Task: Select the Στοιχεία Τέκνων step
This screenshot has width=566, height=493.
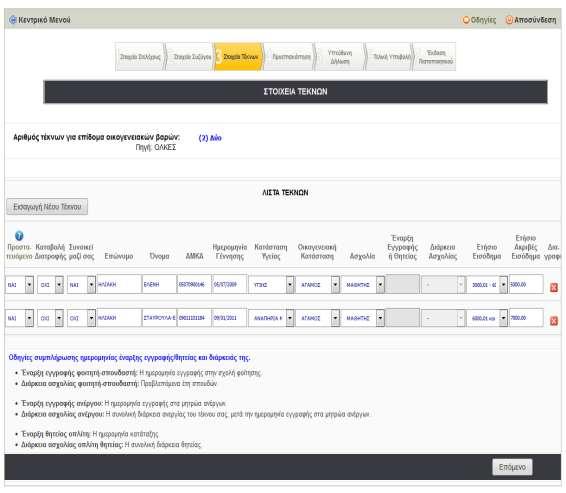Action: (x=239, y=57)
